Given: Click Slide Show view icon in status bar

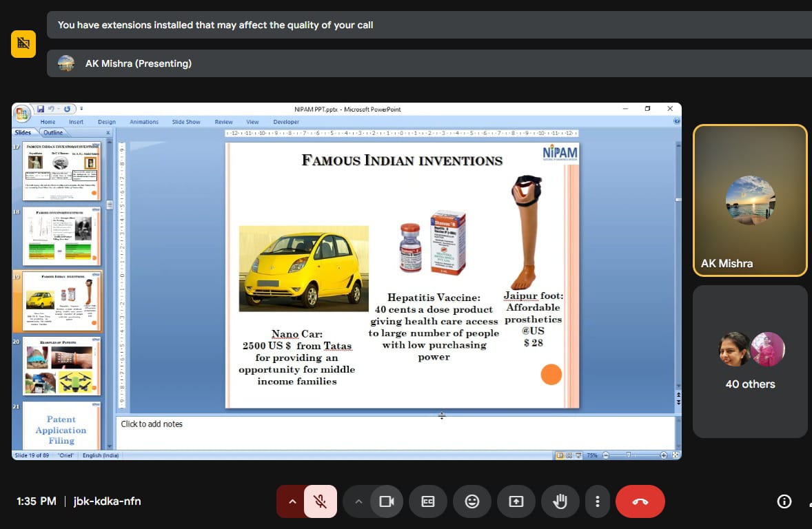Looking at the screenshot, I should click(578, 455).
